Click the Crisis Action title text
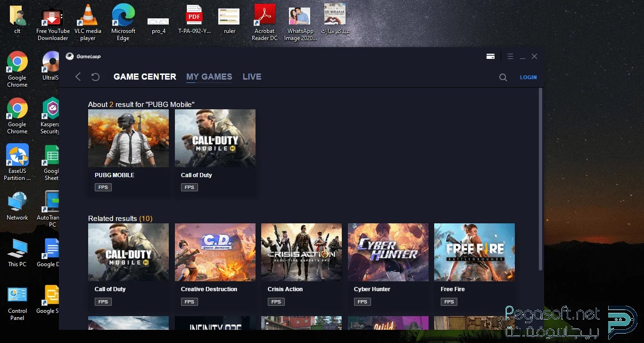The height and width of the screenshot is (343, 644). pyautogui.click(x=285, y=289)
